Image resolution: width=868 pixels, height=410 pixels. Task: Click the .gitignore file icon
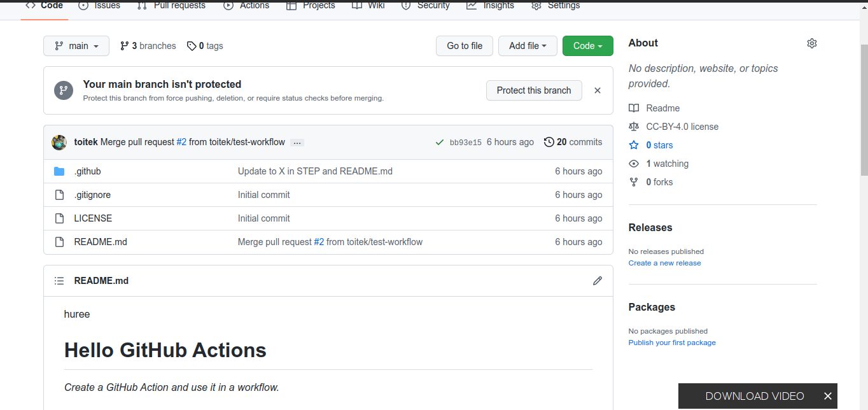click(59, 195)
